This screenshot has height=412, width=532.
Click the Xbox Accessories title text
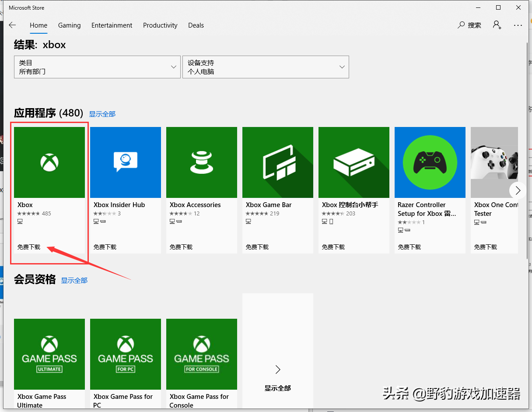(x=195, y=205)
